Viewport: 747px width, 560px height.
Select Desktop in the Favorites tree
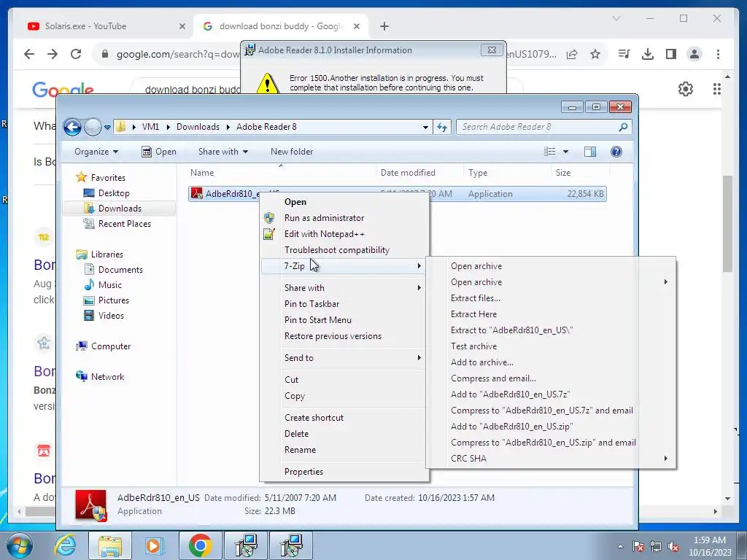tap(113, 193)
